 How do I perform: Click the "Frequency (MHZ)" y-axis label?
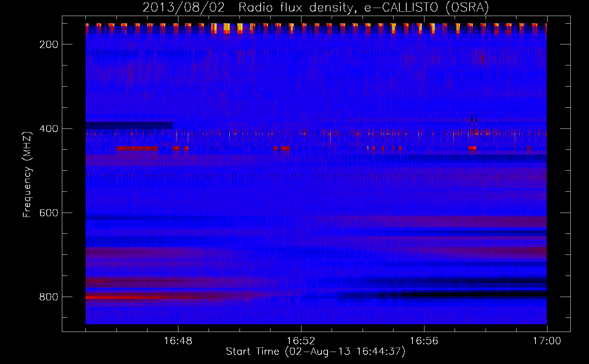coord(27,174)
